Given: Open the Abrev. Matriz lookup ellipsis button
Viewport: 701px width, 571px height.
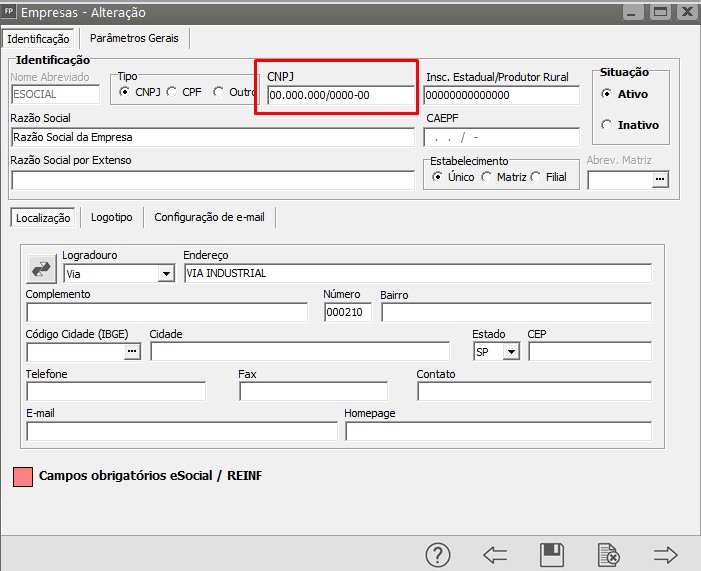Looking at the screenshot, I should (658, 180).
